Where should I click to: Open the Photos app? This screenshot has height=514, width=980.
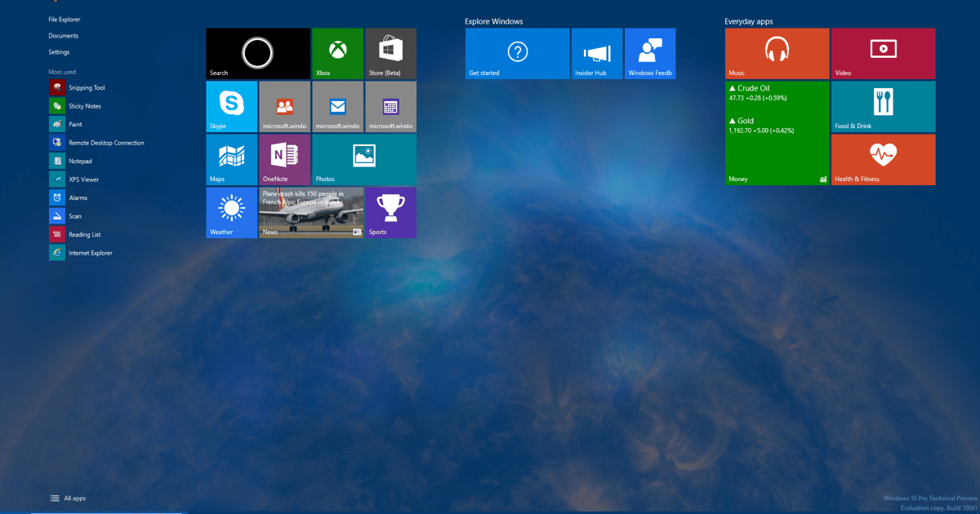(363, 159)
